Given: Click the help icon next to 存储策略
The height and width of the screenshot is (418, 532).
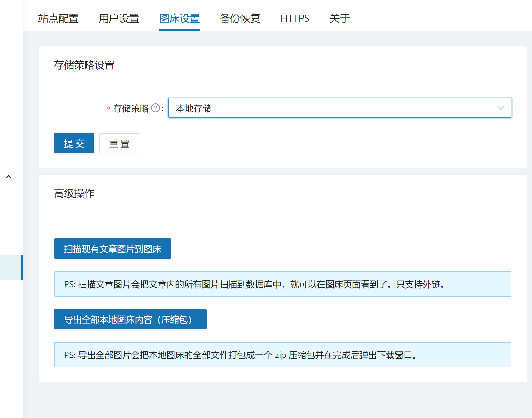Looking at the screenshot, I should click(156, 108).
